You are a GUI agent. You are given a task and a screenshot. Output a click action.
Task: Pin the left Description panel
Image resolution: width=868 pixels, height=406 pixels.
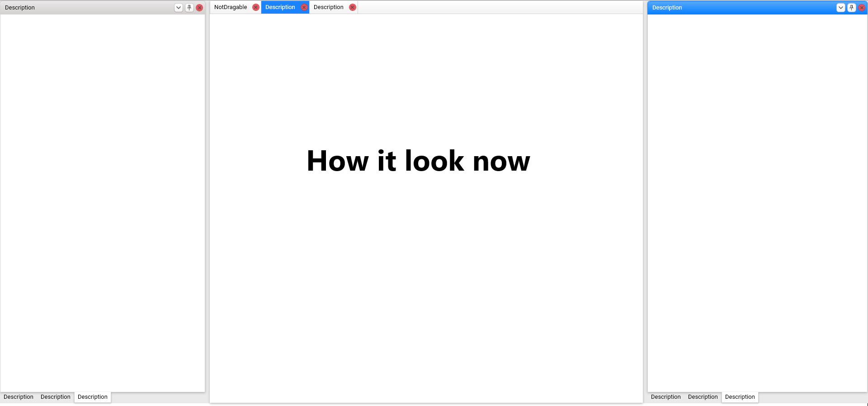(189, 8)
